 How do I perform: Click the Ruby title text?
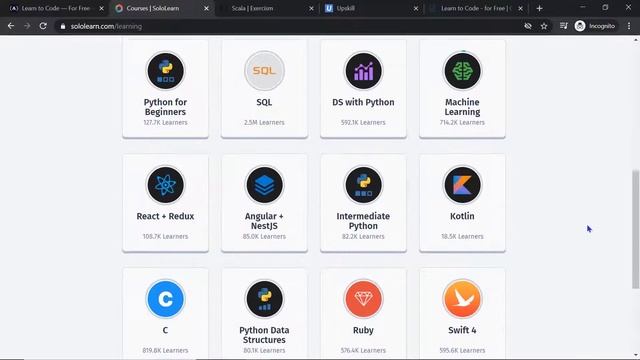(x=363, y=330)
